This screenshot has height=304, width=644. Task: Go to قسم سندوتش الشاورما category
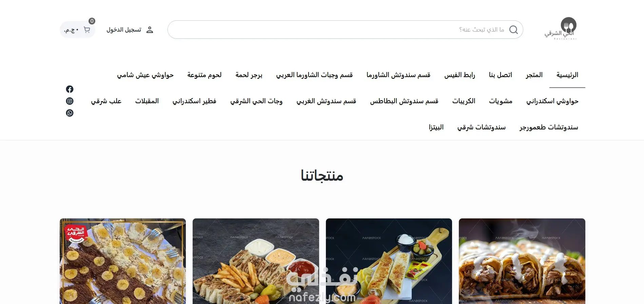(398, 75)
